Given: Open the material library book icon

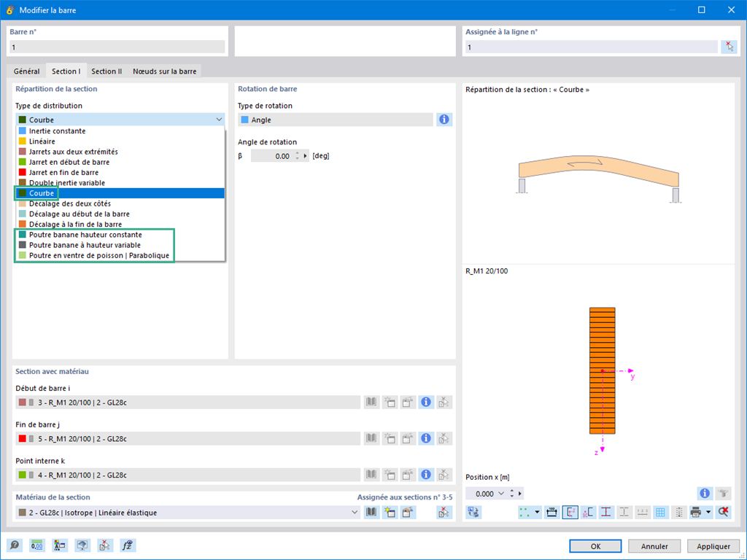Looking at the screenshot, I should [371, 513].
